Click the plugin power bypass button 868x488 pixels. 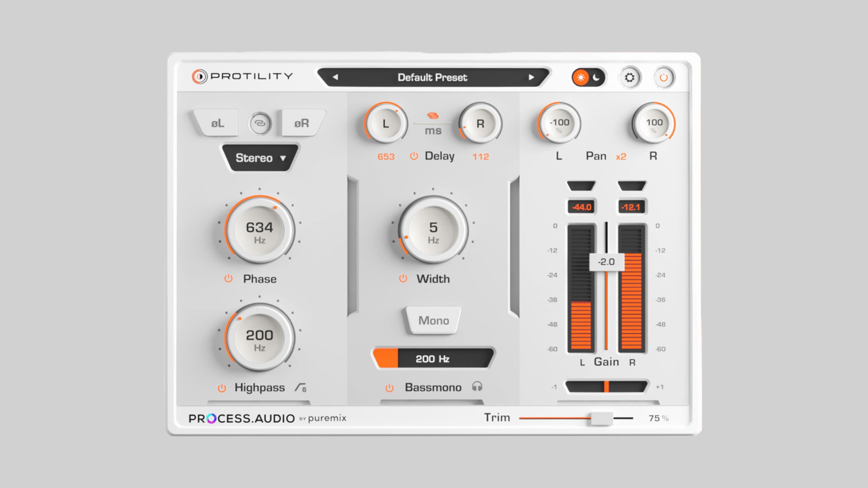point(663,78)
